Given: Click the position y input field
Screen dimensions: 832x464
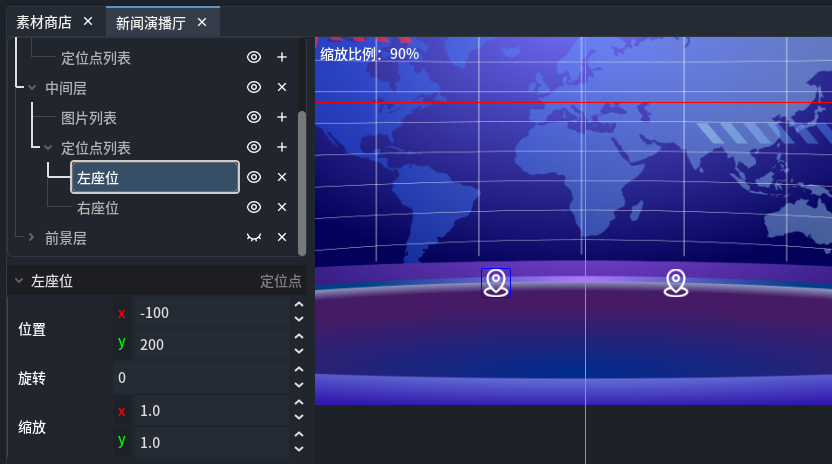Looking at the screenshot, I should pyautogui.click(x=212, y=345).
